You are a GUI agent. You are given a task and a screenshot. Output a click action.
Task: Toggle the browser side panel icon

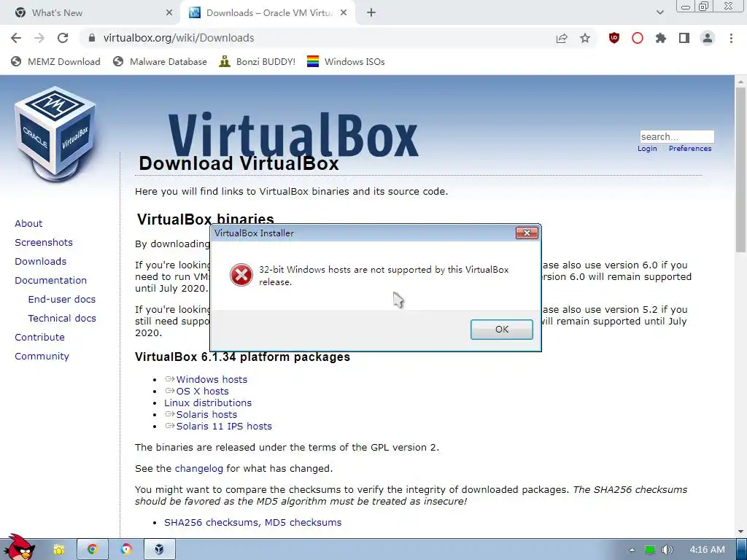(684, 38)
